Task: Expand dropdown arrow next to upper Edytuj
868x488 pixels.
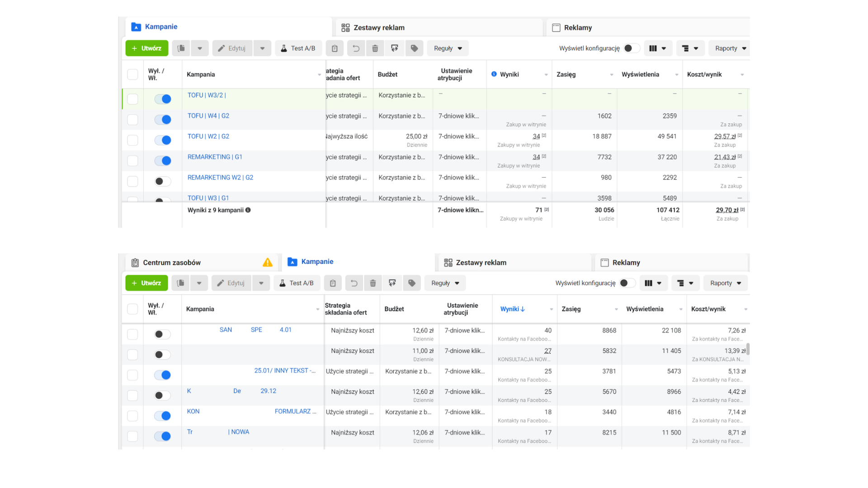Action: [x=262, y=48]
